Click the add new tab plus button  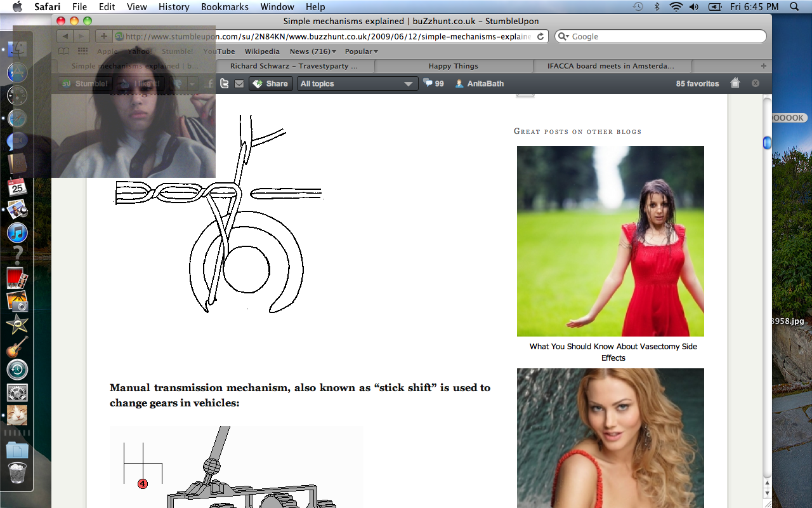pyautogui.click(x=763, y=66)
